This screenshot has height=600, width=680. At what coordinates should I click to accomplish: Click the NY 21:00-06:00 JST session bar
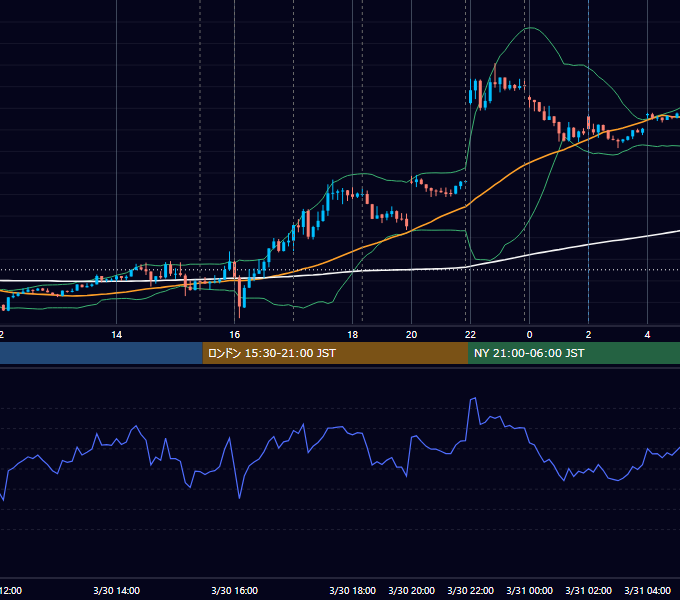(x=574, y=353)
